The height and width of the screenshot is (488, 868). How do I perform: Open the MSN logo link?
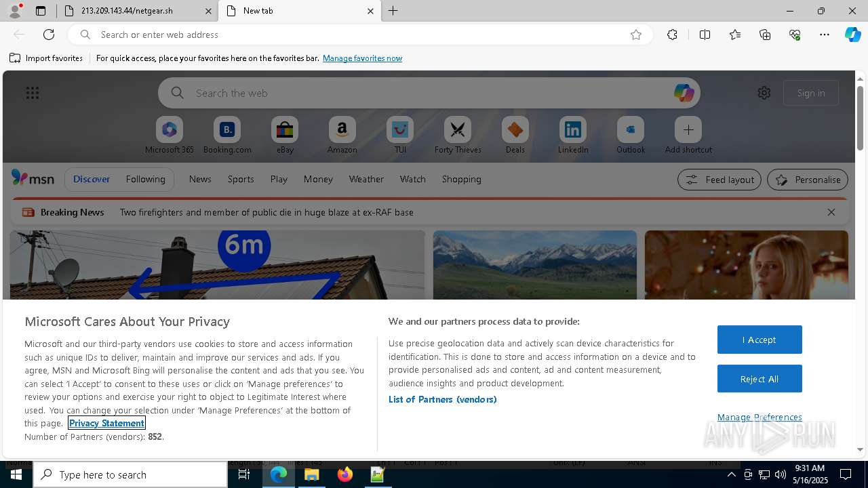pyautogui.click(x=33, y=178)
